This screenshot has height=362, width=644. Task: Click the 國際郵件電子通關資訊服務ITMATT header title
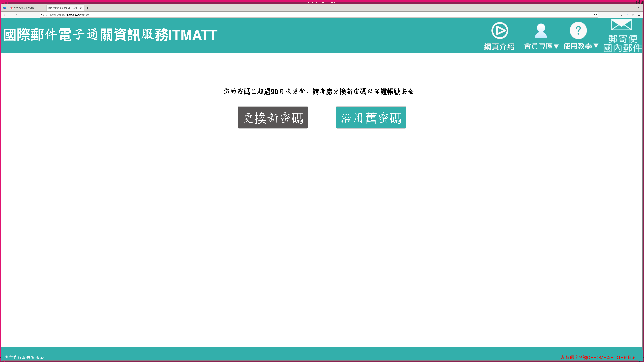[x=110, y=35]
